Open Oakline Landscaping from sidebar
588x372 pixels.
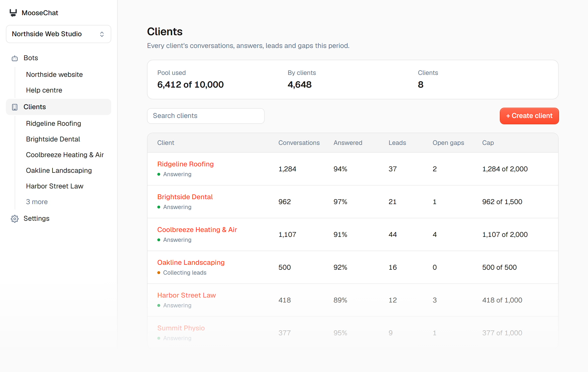coord(59,171)
